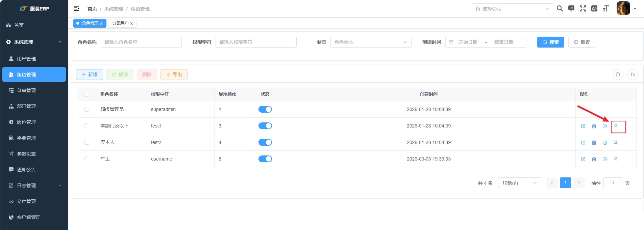Click the 搜索 button

tap(550, 42)
